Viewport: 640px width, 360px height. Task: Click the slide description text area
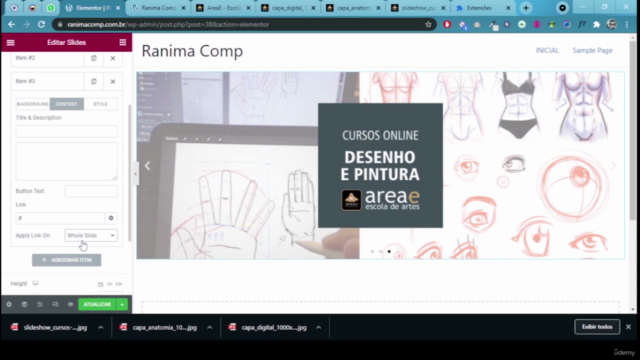67,161
